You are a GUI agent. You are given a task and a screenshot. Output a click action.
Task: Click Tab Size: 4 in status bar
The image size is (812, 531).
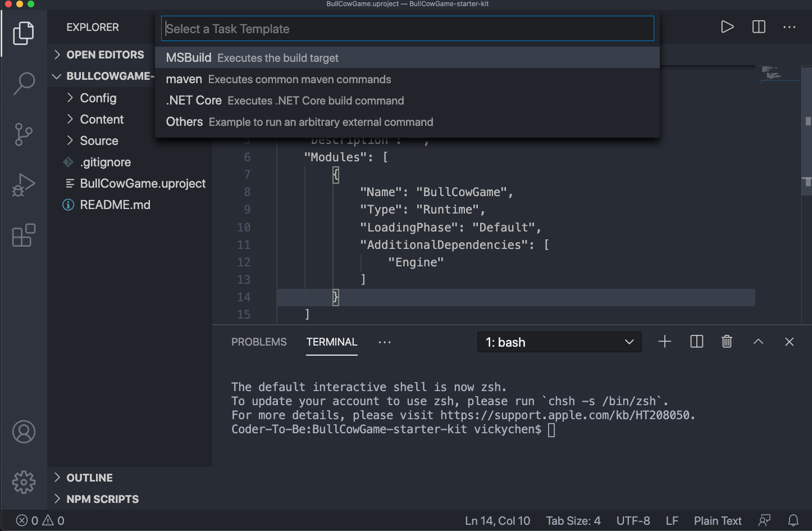pos(573,521)
